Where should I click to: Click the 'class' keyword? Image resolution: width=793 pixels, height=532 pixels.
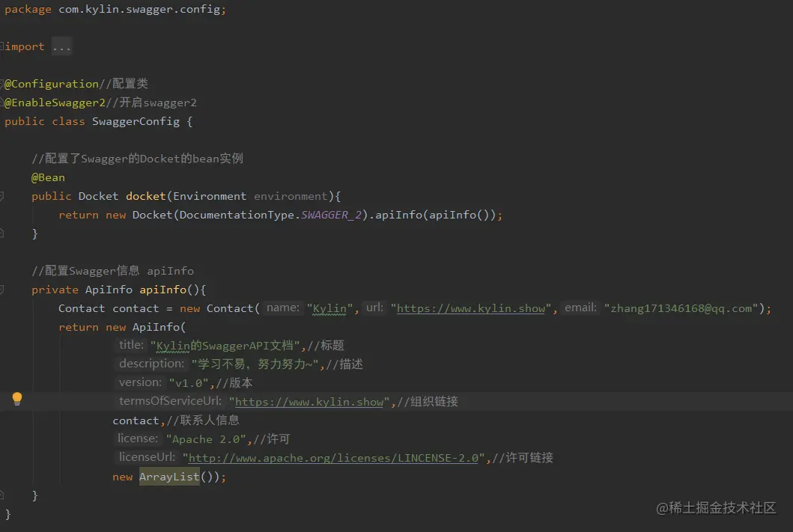tap(68, 121)
